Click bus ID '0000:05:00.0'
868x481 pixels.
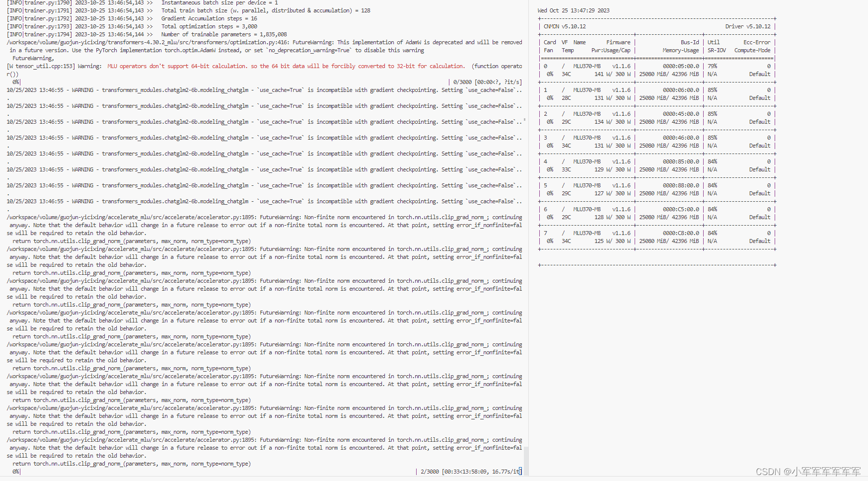coord(681,66)
